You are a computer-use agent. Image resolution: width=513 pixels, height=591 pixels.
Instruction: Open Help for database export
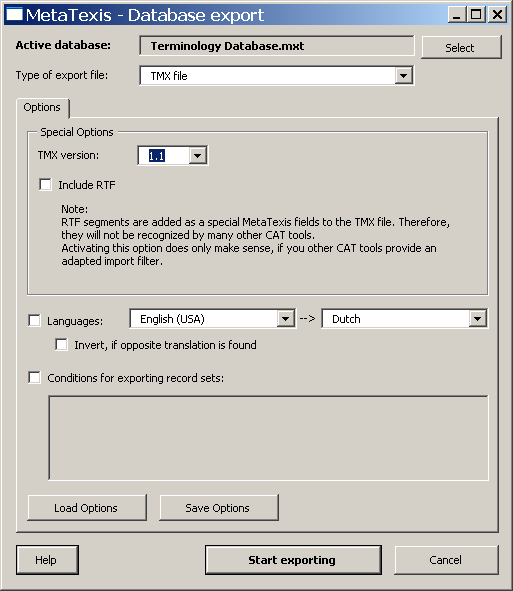coord(47,560)
